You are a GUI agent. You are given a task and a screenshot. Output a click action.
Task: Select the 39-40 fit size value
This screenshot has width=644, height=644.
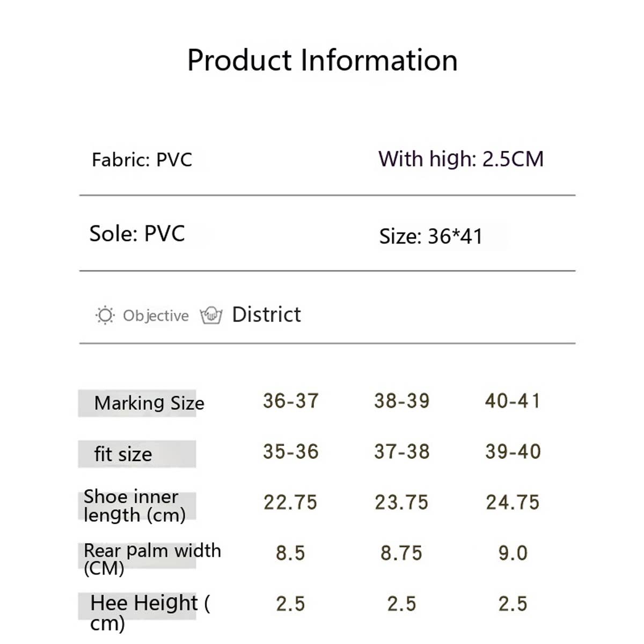[513, 452]
